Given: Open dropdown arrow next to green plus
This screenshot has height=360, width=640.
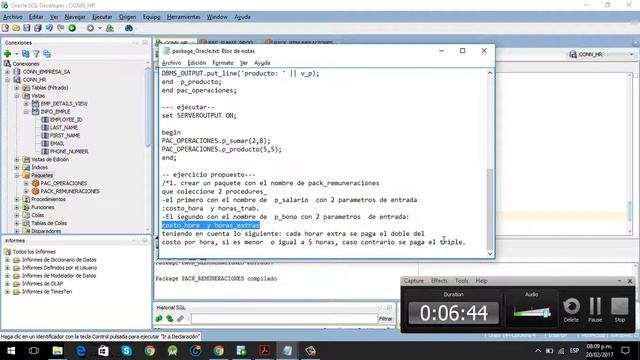Looking at the screenshot, I should (x=16, y=54).
